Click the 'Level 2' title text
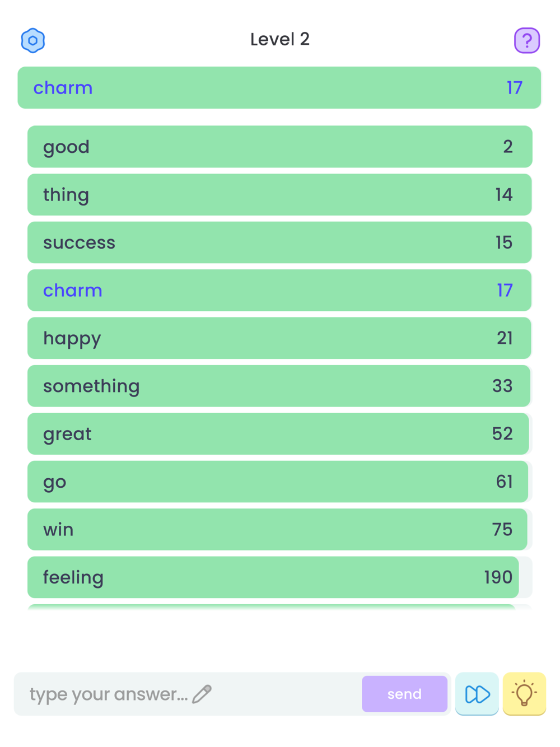Screen dimensions: 560x747 (279, 39)
